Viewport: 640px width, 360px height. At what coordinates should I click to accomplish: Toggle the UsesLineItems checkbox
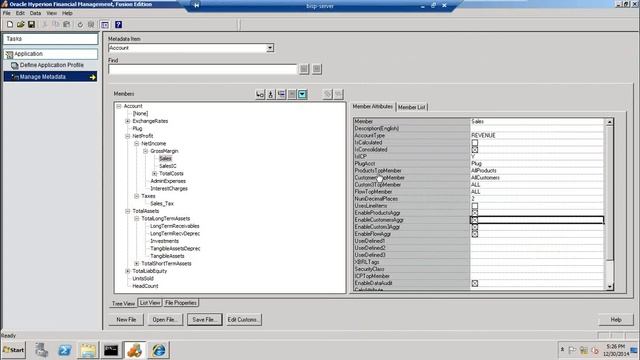tap(475, 206)
